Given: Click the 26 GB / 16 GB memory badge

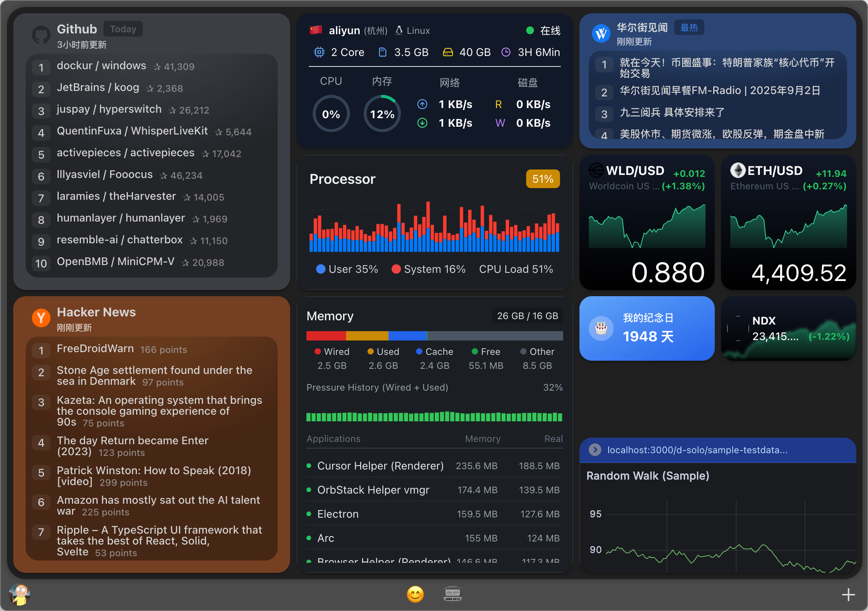Looking at the screenshot, I should click(x=527, y=316).
